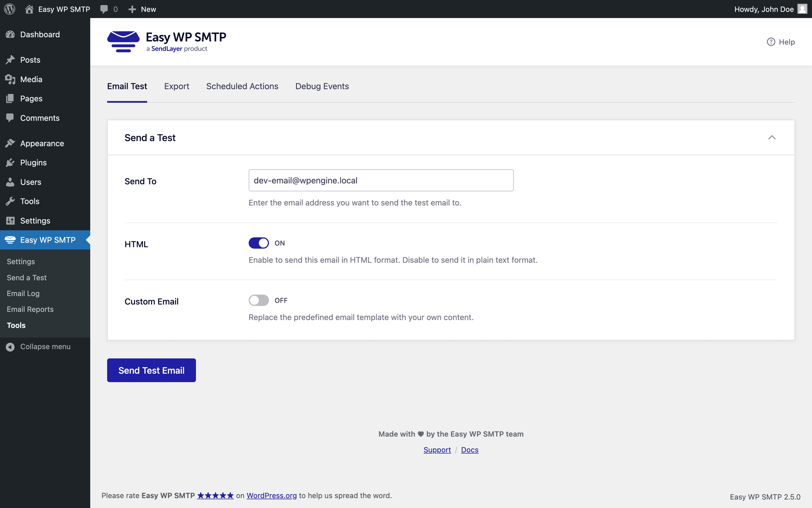
Task: Open the Pages menu item
Action: coord(45,98)
